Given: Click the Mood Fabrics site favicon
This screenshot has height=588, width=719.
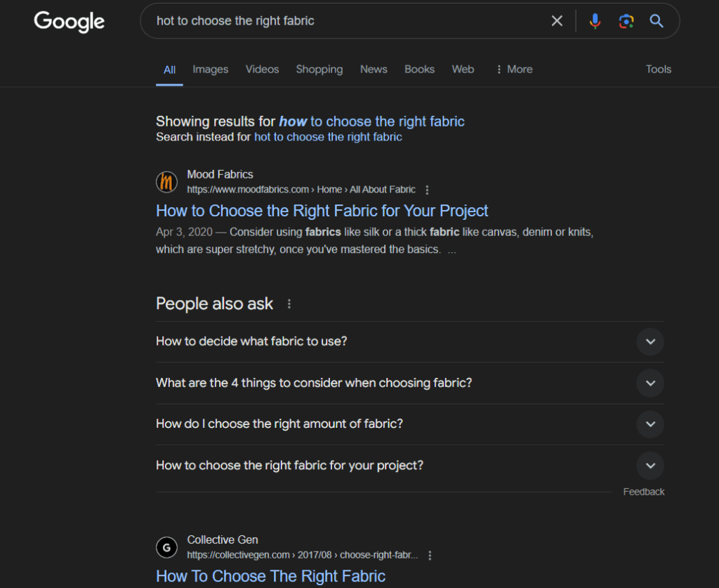Looking at the screenshot, I should coord(166,182).
